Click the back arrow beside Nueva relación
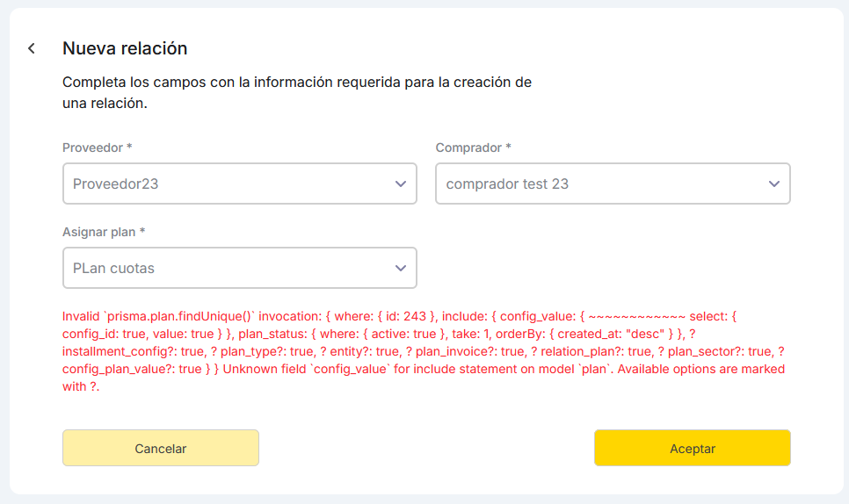 point(32,48)
